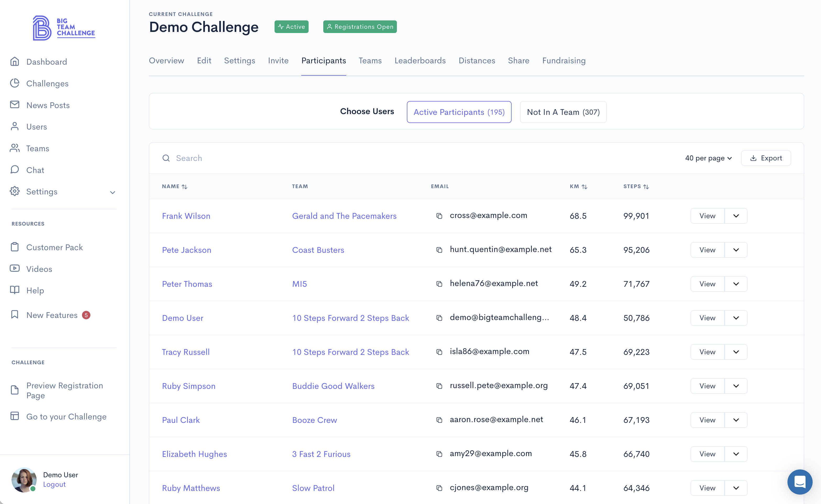The image size is (821, 504).
Task: Expand the Settings section in sidebar
Action: pyautogui.click(x=112, y=192)
